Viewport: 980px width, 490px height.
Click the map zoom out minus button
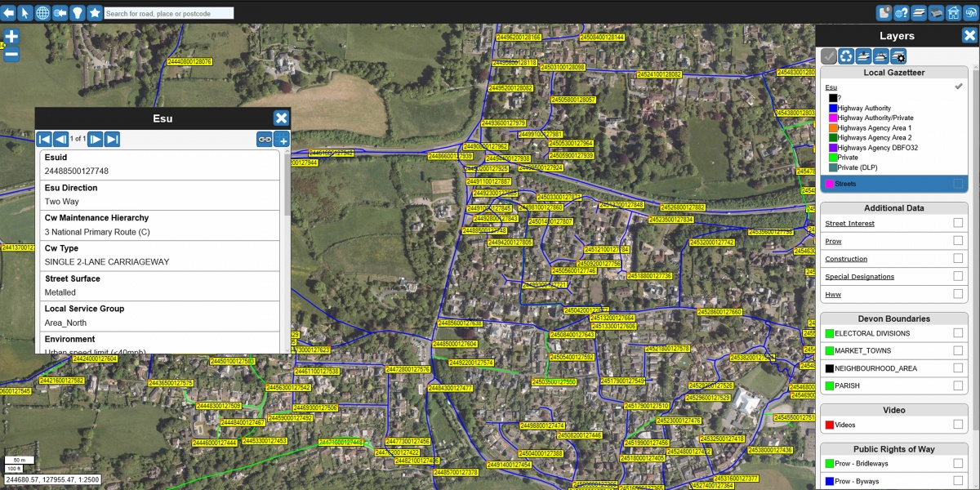point(11,56)
